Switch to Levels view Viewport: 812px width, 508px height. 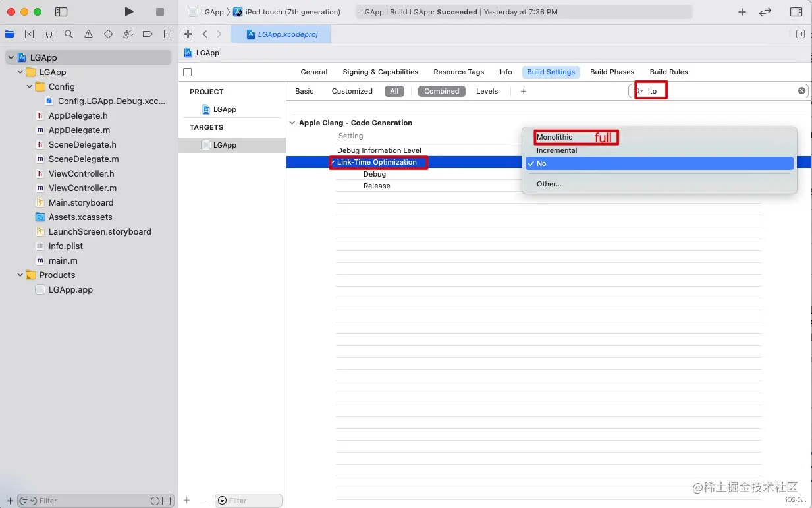point(487,91)
